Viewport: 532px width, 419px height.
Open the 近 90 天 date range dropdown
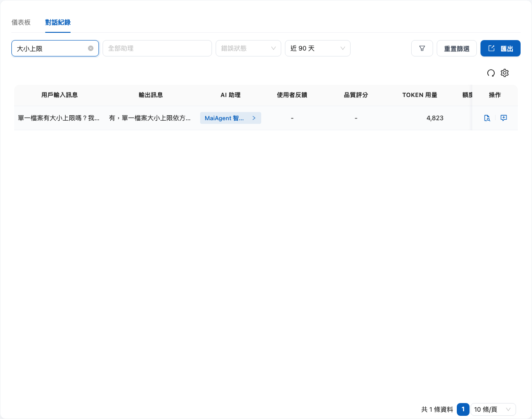point(318,48)
